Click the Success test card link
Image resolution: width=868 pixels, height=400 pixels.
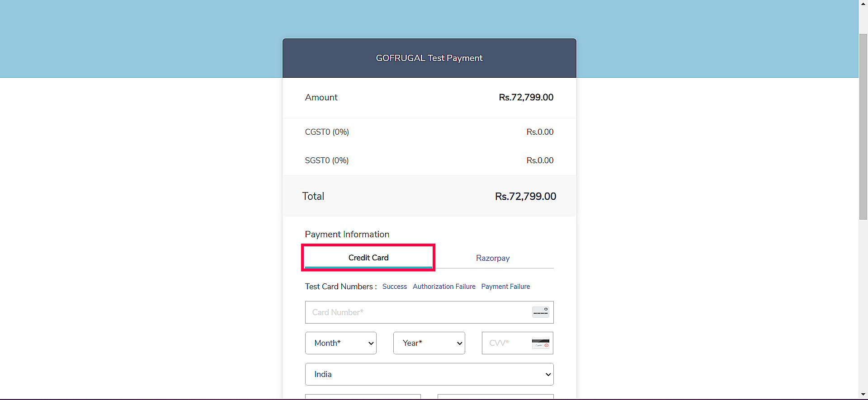tap(394, 287)
